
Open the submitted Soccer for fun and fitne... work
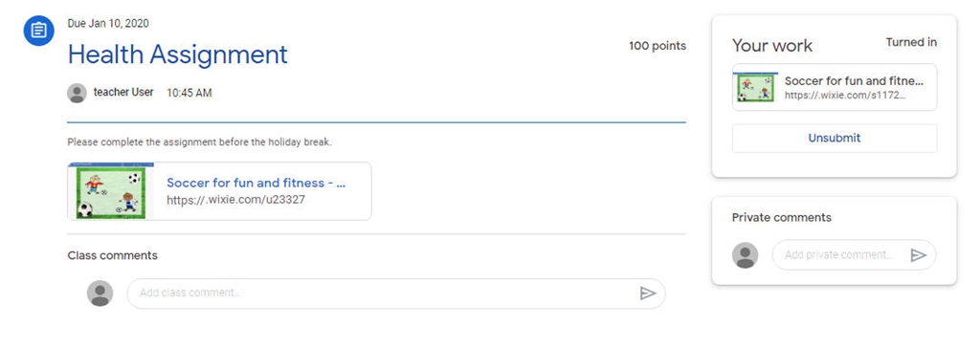854,81
